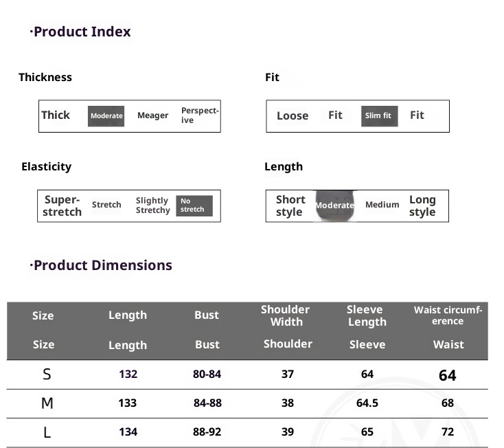504x448 pixels.
Task: Select the Super-stretch elasticity option
Action: point(62,205)
